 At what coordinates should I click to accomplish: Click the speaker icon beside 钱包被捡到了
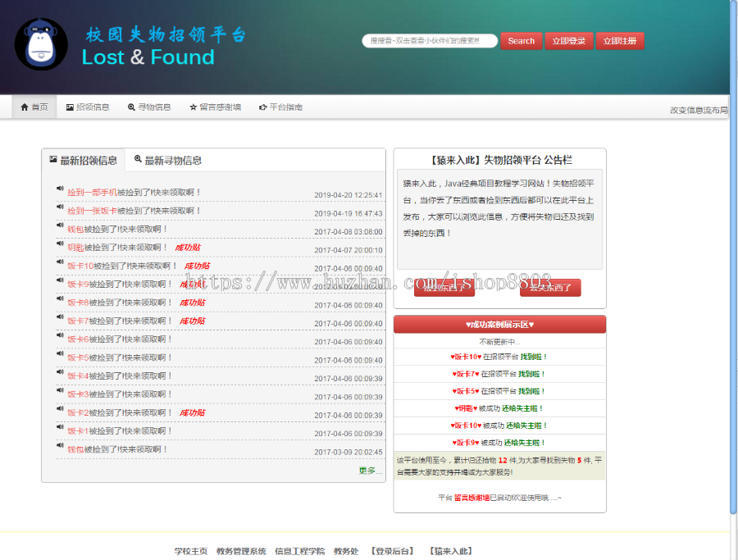tap(60, 225)
